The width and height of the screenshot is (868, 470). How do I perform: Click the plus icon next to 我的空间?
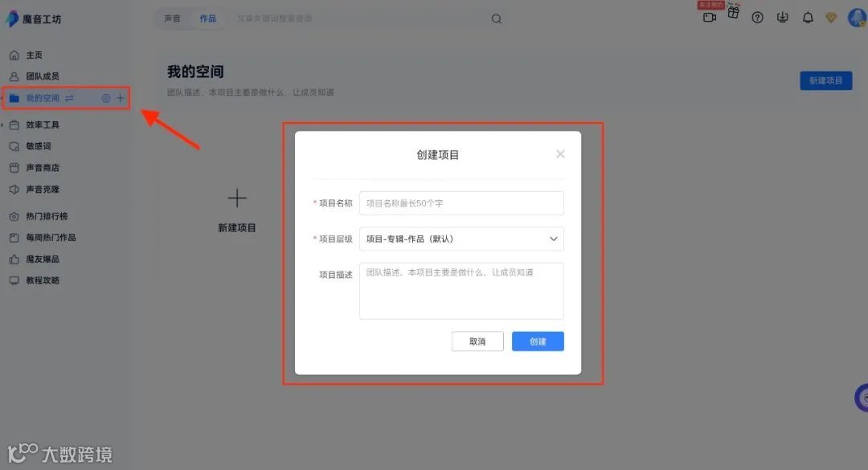[x=119, y=97]
